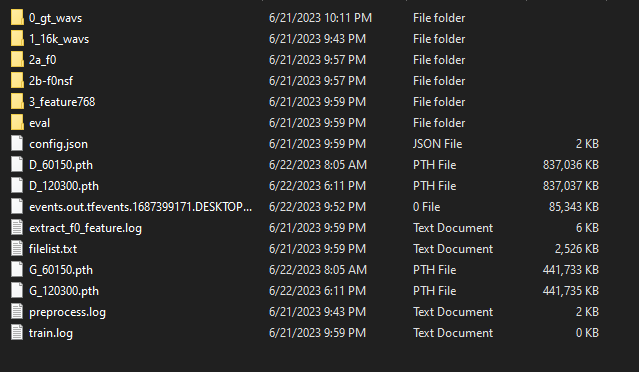Click the G_120300.pth file name

pyautogui.click(x=64, y=291)
